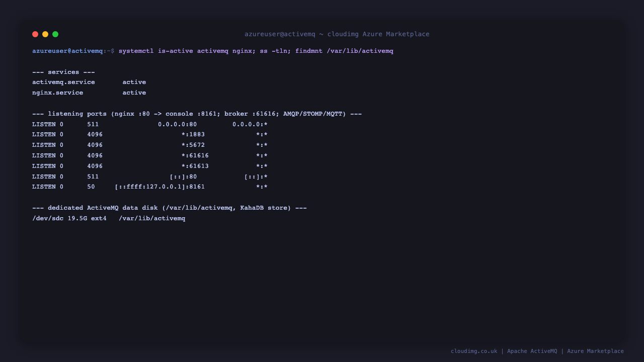The width and height of the screenshot is (644, 362).
Task: Select the activemq.service line
Action: coord(89,82)
